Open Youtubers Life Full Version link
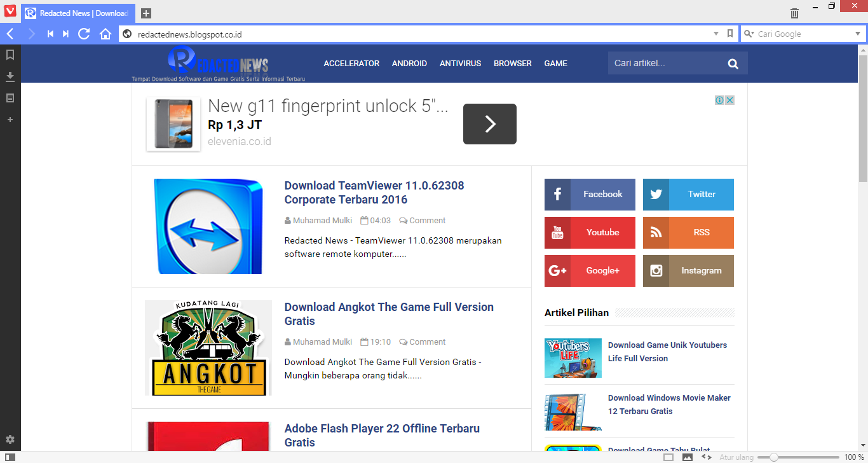This screenshot has width=868, height=463. tap(667, 352)
